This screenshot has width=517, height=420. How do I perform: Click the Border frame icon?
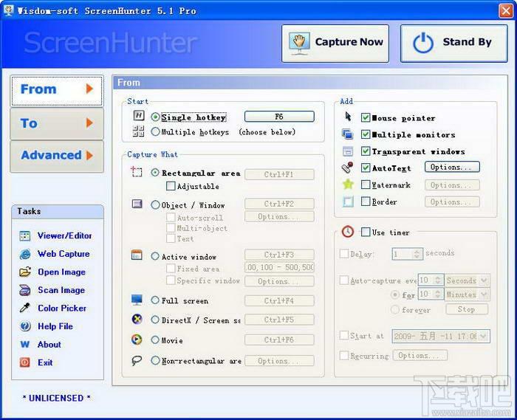pos(348,202)
